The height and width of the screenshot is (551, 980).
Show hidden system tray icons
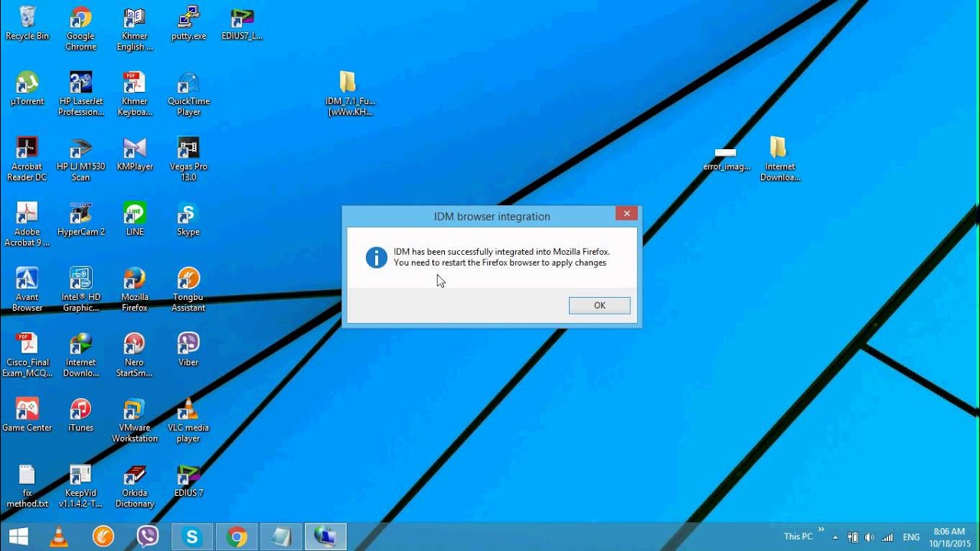click(835, 537)
